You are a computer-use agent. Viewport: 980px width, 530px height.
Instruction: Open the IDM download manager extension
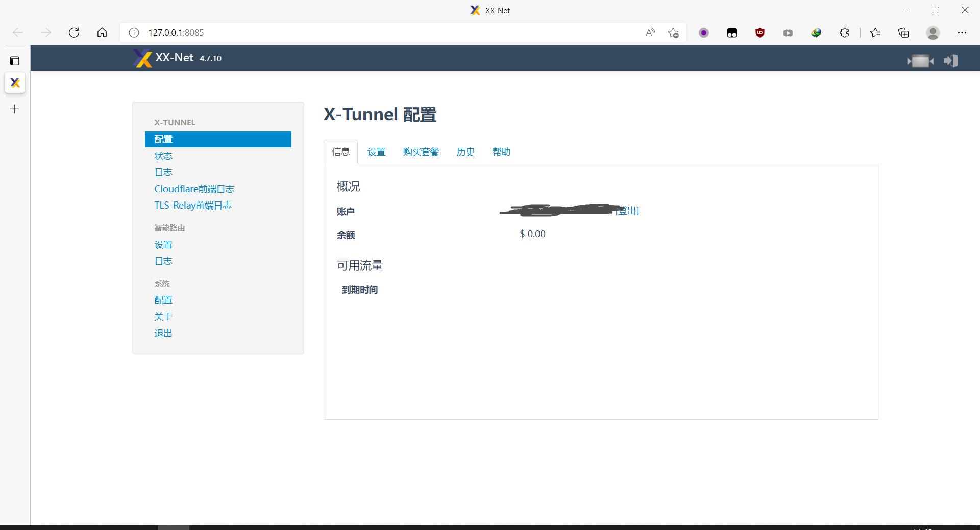coord(816,32)
